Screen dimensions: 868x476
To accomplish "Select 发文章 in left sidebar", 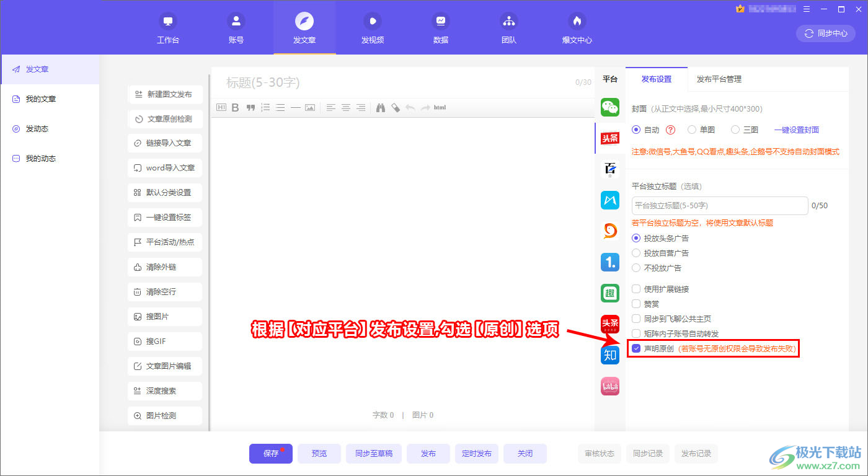I will (50, 69).
